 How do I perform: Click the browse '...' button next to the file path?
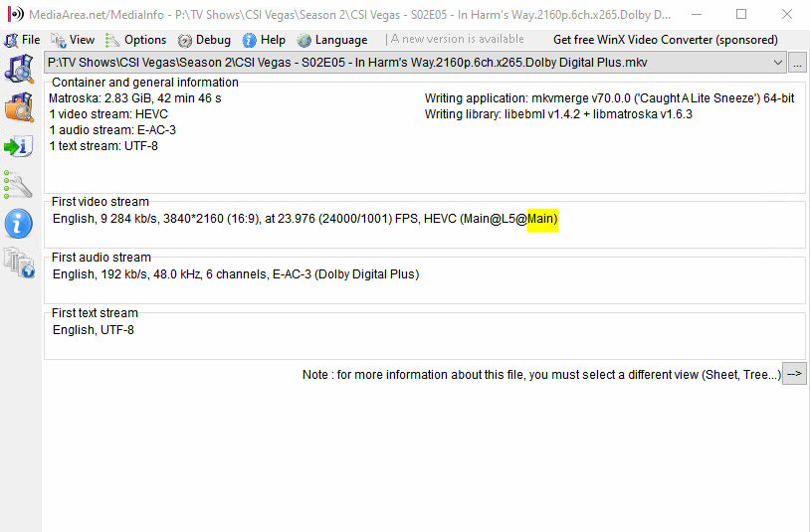click(798, 63)
